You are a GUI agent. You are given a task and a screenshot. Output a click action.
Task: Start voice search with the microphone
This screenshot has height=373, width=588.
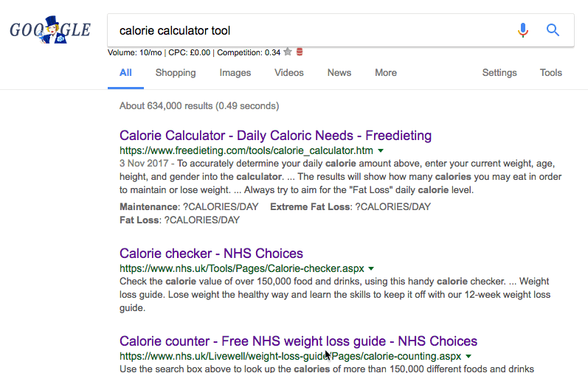tap(523, 30)
